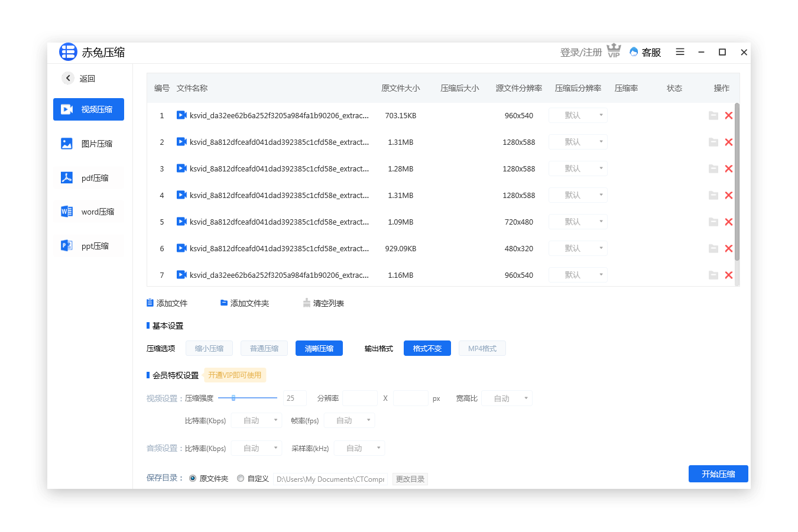
Task: Open row 2 压缩后分辨率 dropdown
Action: pyautogui.click(x=578, y=142)
